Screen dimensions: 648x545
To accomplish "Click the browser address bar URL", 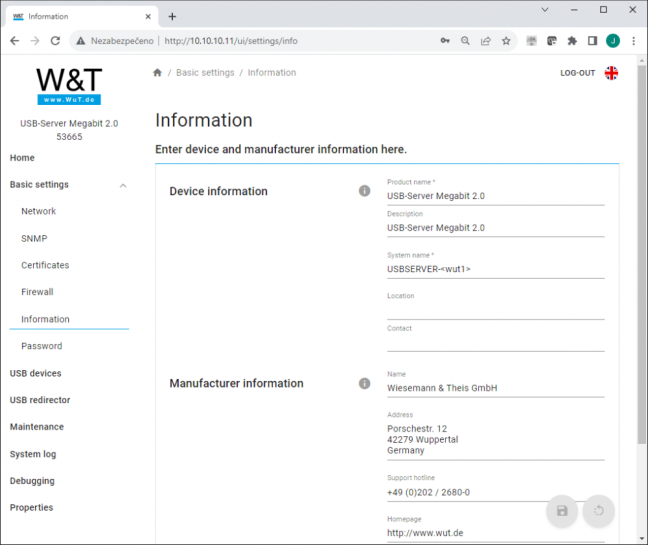I will coord(231,41).
